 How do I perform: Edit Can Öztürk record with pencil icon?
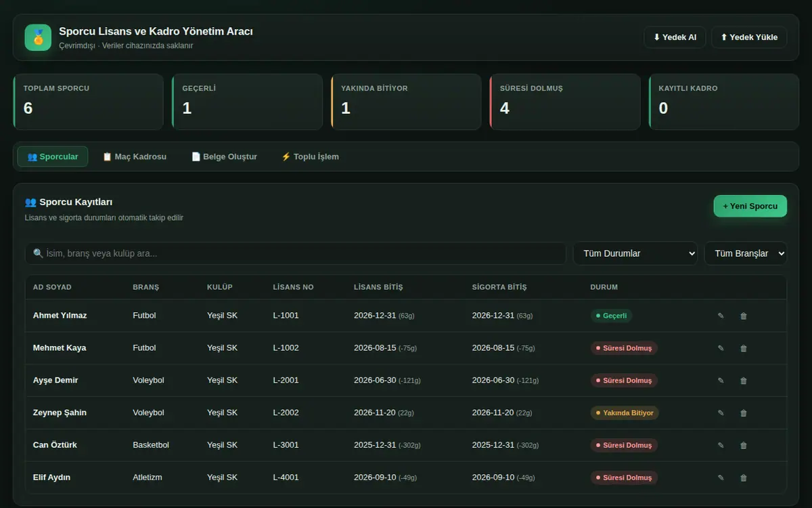(721, 446)
